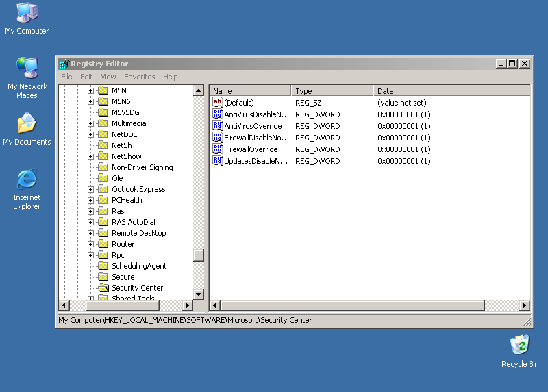Expand the Ras key
548x392 pixels.
90,211
